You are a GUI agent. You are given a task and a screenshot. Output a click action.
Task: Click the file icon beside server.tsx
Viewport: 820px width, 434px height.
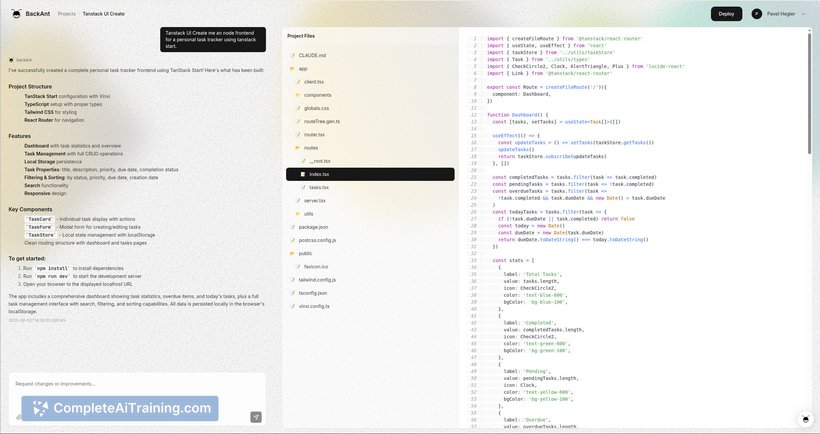point(298,201)
